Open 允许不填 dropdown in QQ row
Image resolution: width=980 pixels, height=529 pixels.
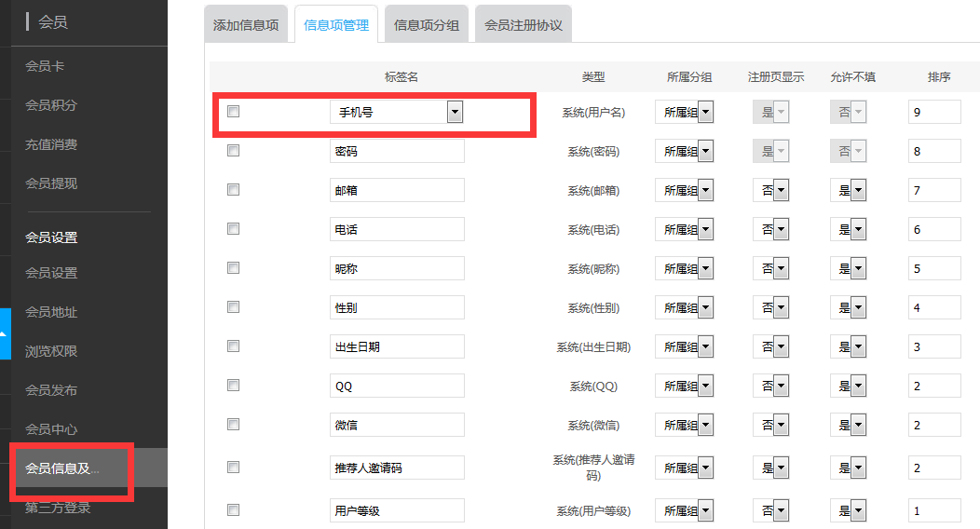click(x=848, y=386)
